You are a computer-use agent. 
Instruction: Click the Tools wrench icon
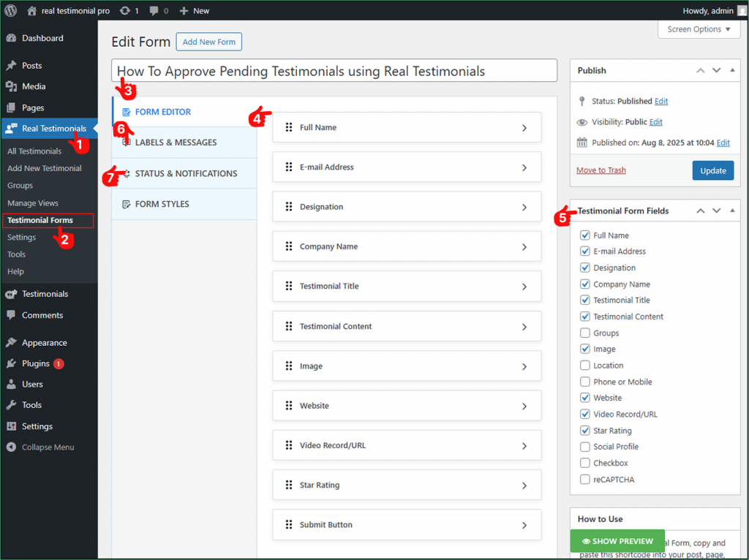pyautogui.click(x=12, y=405)
